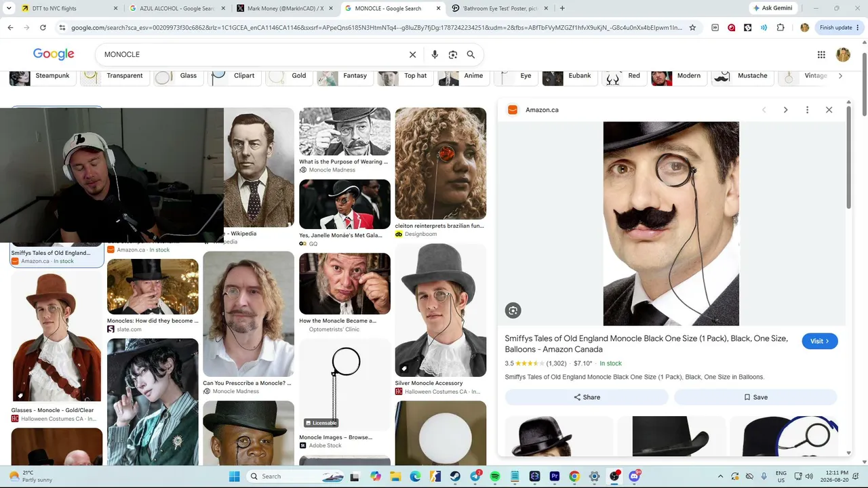The height and width of the screenshot is (488, 868).
Task: Start a voice search with the microphone
Action: pyautogui.click(x=435, y=54)
